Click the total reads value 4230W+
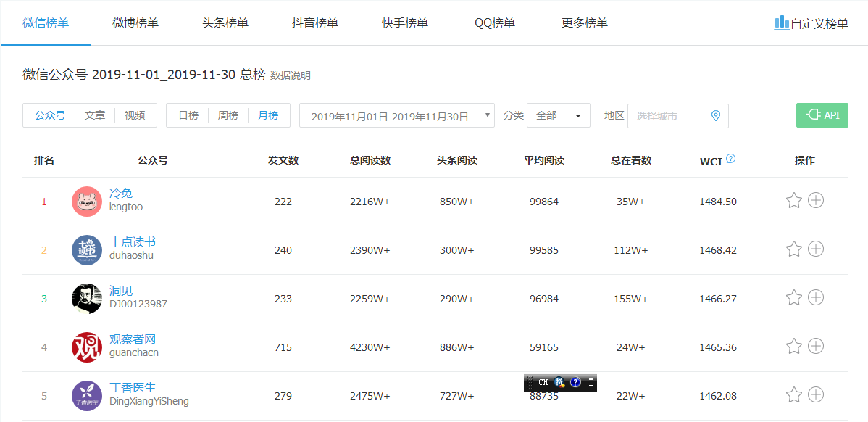 pyautogui.click(x=370, y=348)
